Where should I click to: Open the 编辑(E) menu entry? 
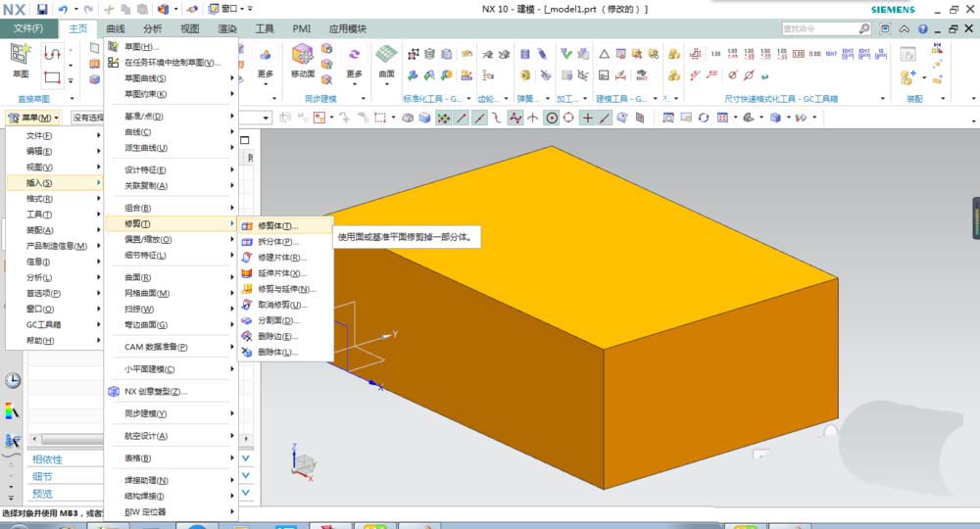pos(54,151)
